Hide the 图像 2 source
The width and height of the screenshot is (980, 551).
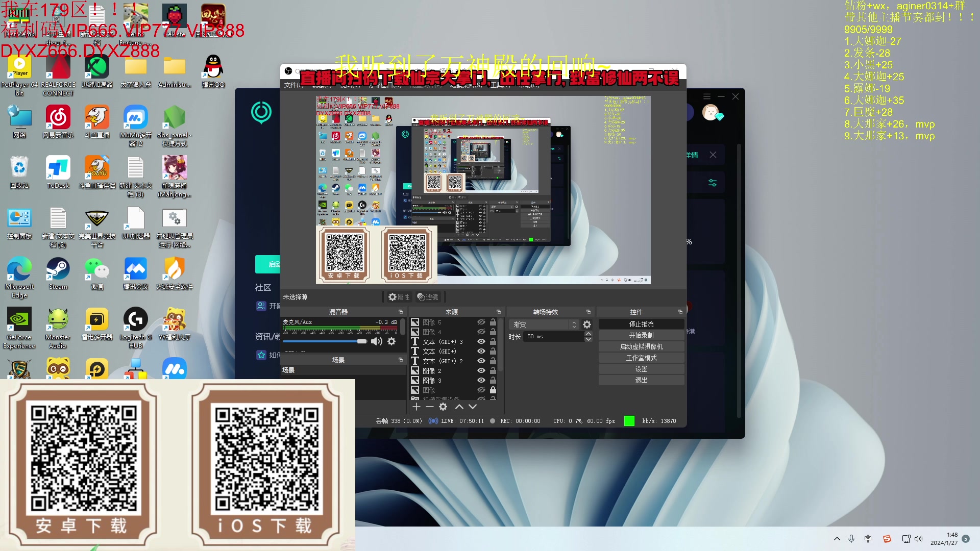click(x=481, y=371)
